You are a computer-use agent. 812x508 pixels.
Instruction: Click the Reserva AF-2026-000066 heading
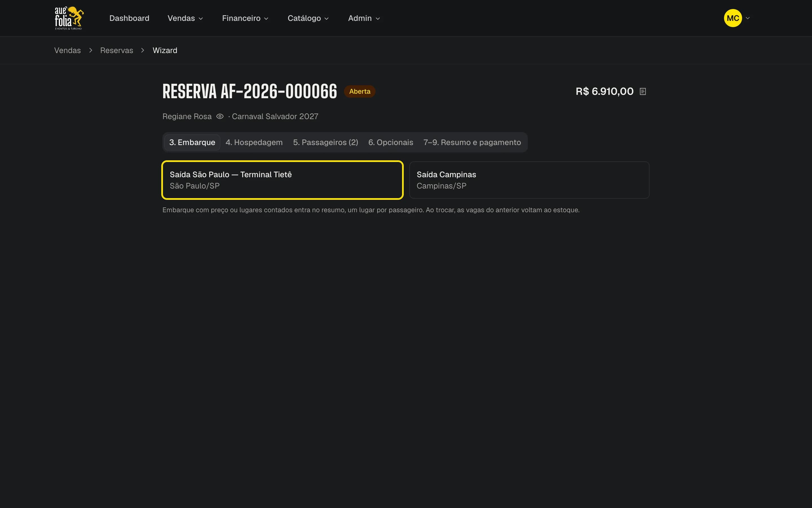250,91
